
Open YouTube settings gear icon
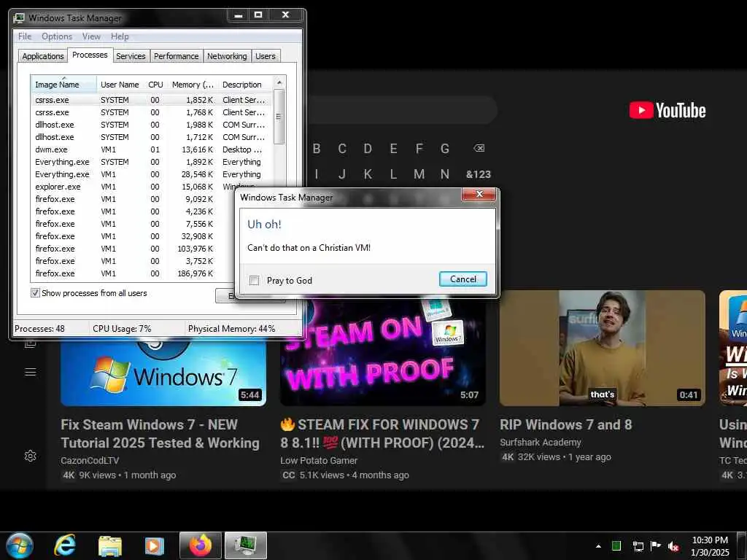30,456
